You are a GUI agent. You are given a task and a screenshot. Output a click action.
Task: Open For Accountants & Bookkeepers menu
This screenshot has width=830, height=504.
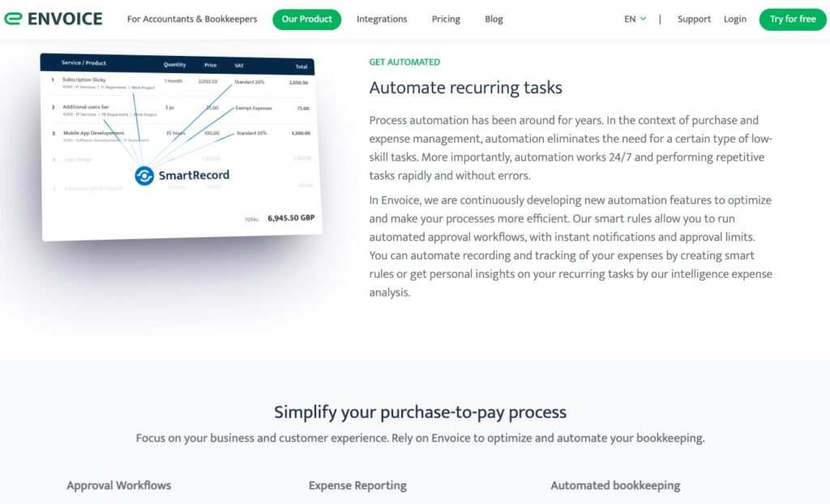point(192,19)
